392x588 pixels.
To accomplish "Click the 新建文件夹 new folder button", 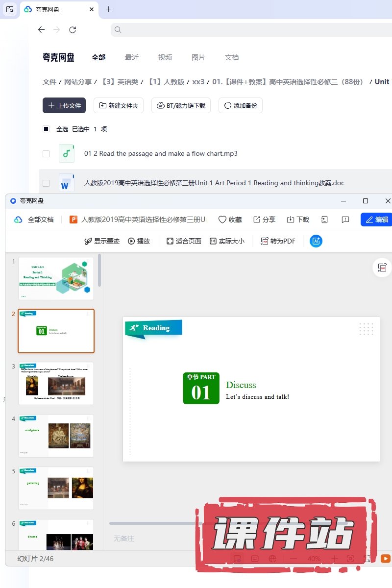I will coord(119,105).
